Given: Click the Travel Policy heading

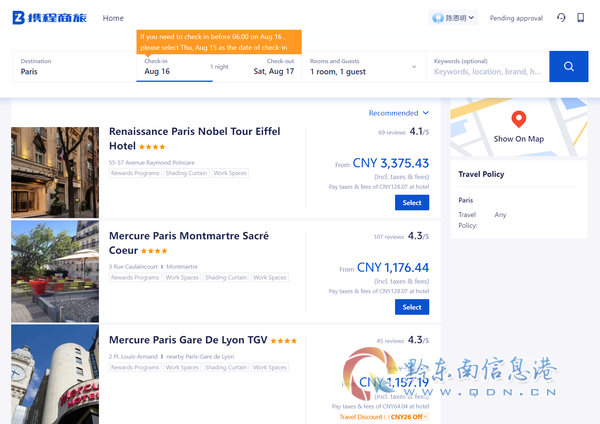Looking at the screenshot, I should [481, 174].
